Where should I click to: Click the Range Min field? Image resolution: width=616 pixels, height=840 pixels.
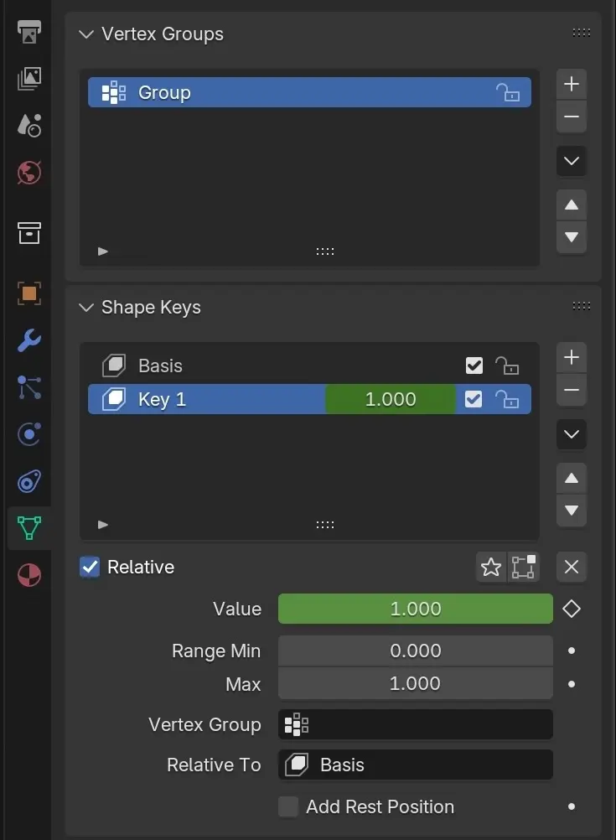tap(415, 651)
